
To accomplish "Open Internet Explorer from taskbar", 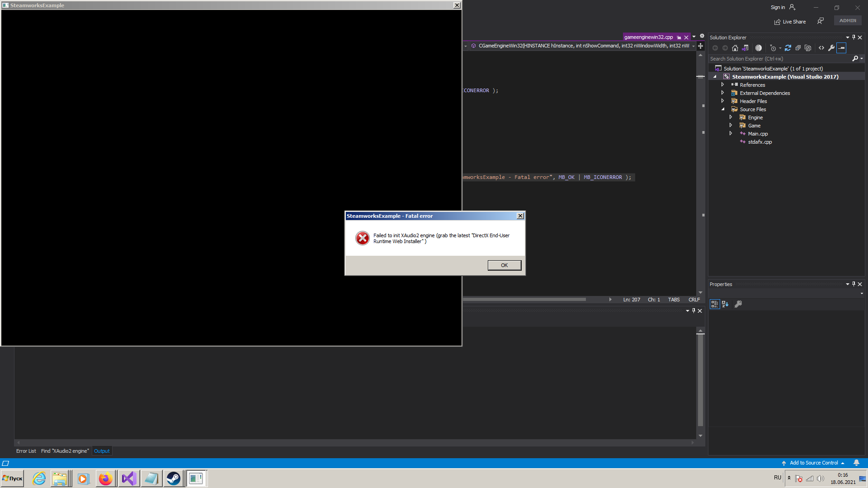I will pos(39,479).
